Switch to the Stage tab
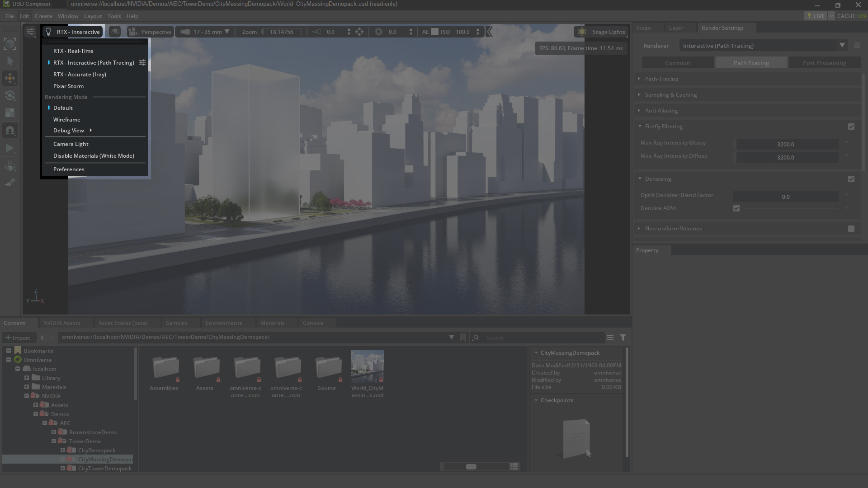The image size is (868, 488). pos(643,28)
